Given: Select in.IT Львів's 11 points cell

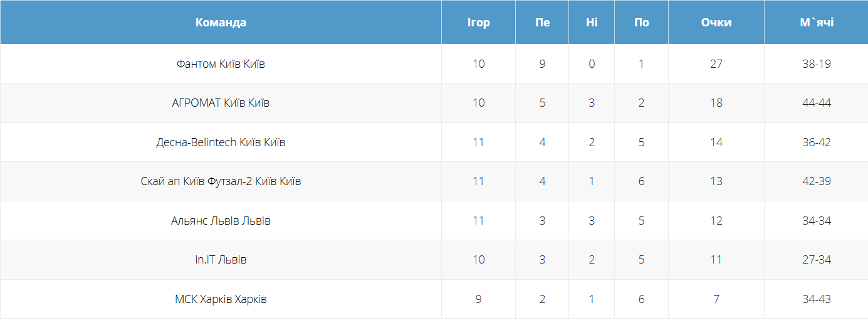Looking at the screenshot, I should pos(716,260).
